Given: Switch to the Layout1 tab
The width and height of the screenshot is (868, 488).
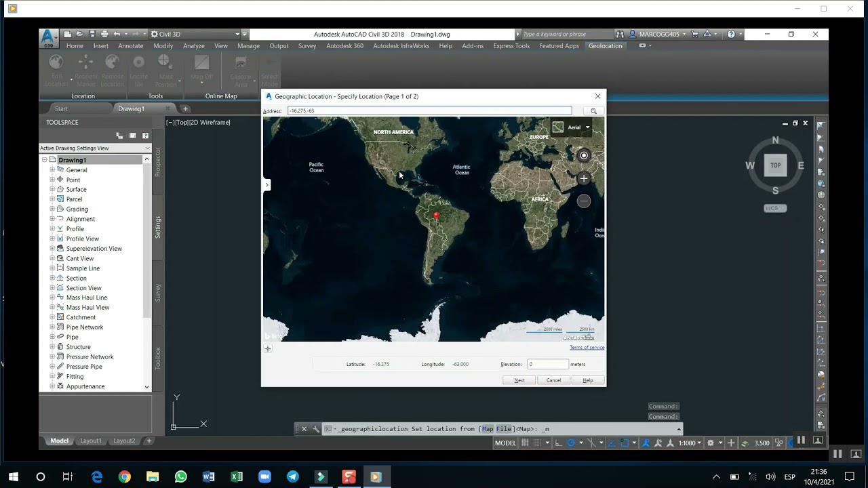Looking at the screenshot, I should (x=91, y=441).
